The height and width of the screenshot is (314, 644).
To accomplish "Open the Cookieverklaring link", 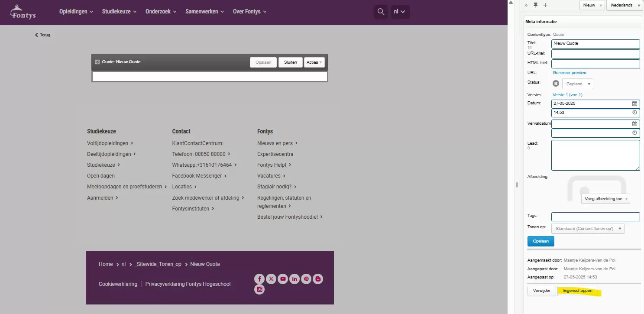I will click(118, 284).
